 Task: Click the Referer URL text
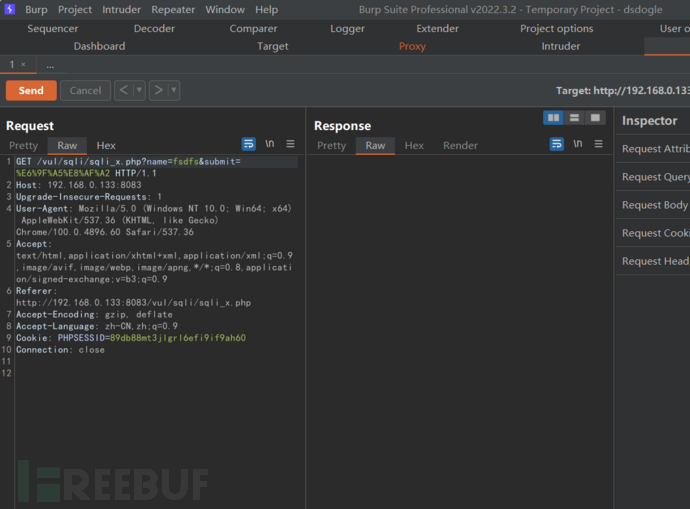pyautogui.click(x=133, y=303)
